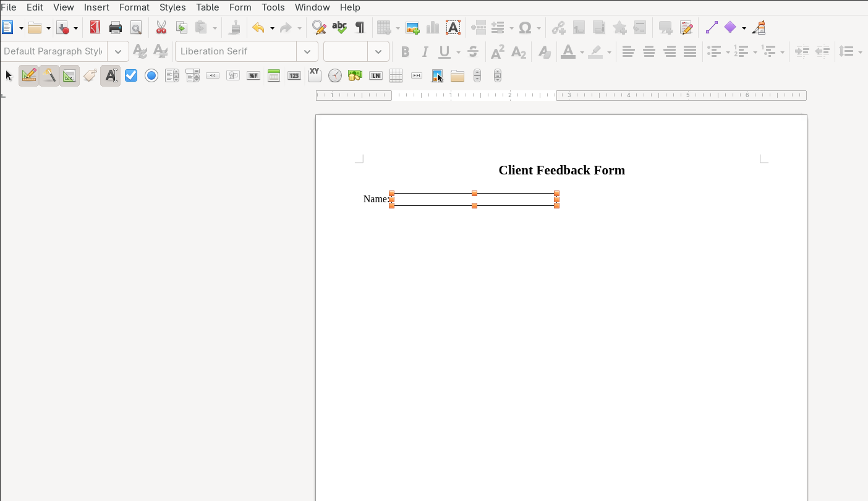Expand the Undo history arrow
This screenshot has height=501, width=868.
(272, 28)
